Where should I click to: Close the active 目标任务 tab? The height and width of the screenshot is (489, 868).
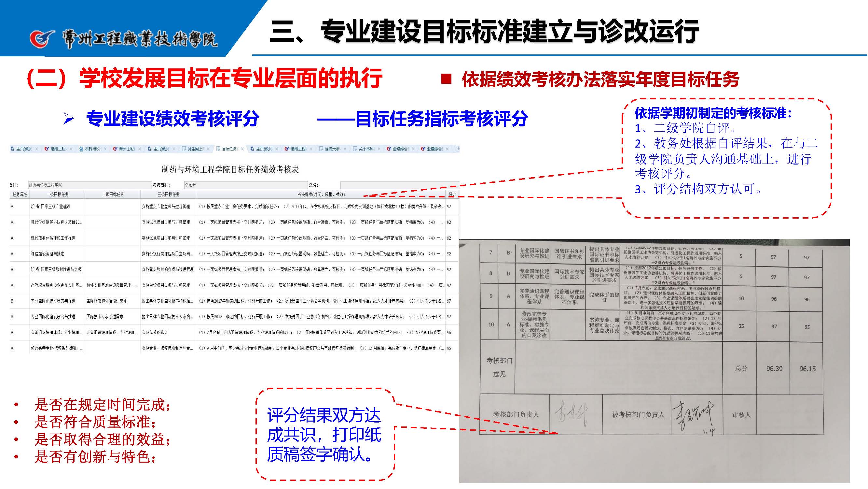[242, 149]
